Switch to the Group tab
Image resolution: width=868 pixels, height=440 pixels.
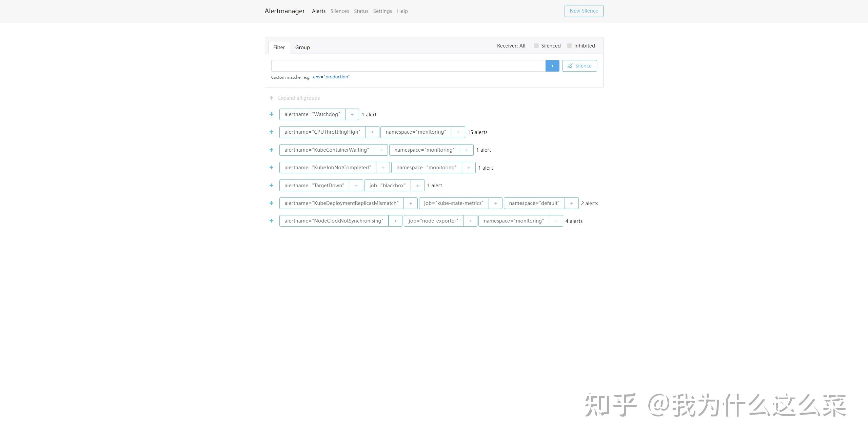[x=302, y=47]
